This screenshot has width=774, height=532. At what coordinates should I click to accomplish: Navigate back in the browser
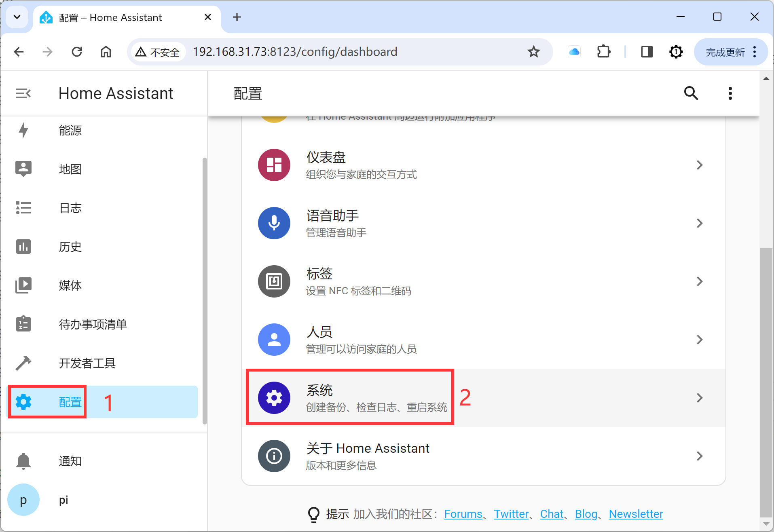coord(19,52)
